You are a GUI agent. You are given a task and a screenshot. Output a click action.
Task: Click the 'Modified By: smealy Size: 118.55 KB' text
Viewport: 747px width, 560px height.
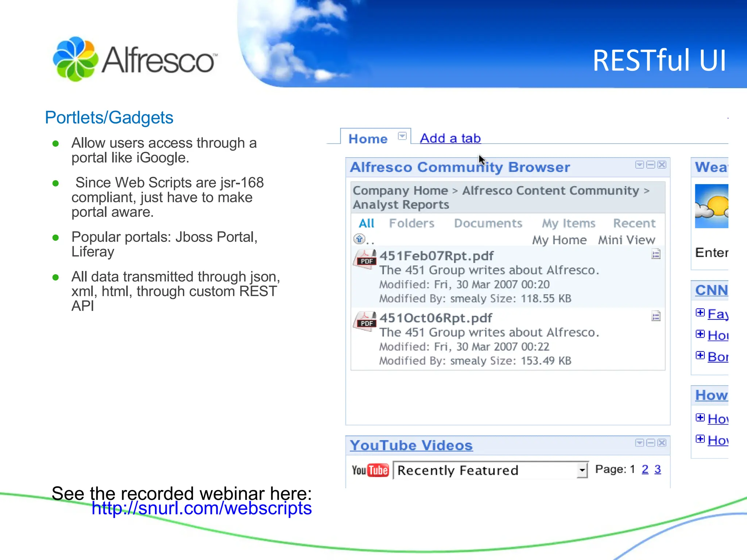pyautogui.click(x=475, y=299)
